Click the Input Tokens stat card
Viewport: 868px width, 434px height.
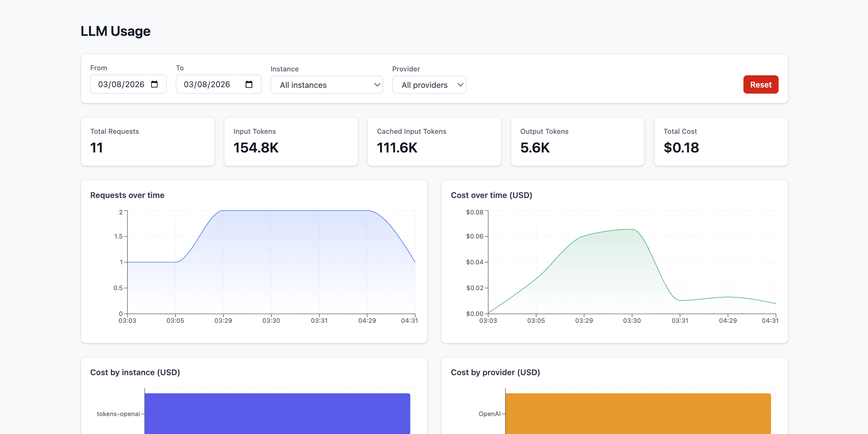pyautogui.click(x=291, y=141)
